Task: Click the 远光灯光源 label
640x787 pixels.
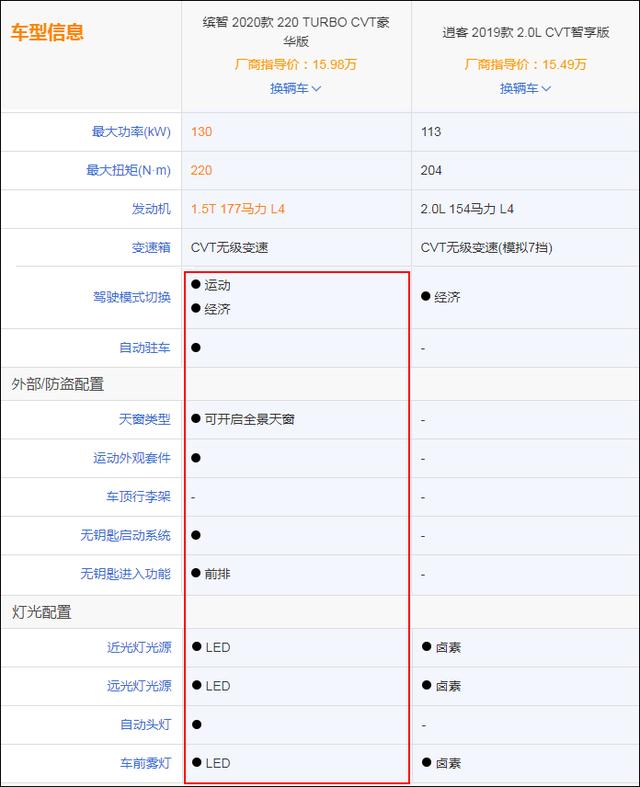Action: click(x=139, y=686)
